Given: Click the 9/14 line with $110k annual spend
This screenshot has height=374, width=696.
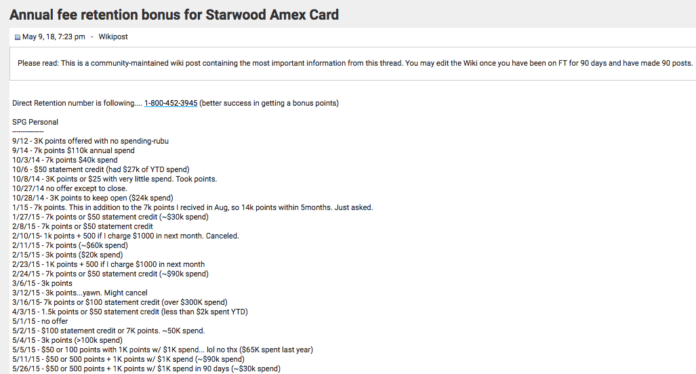Looking at the screenshot, I should (73, 150).
